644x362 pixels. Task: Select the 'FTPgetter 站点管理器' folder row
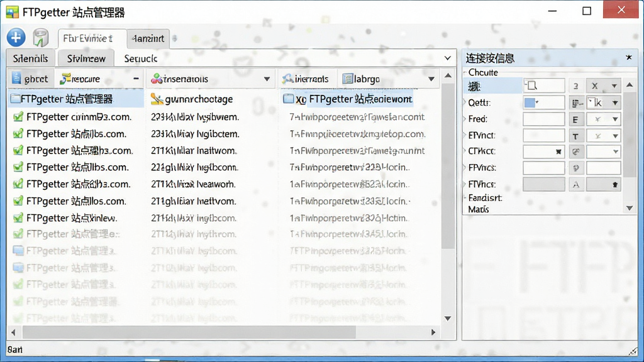[x=75, y=99]
